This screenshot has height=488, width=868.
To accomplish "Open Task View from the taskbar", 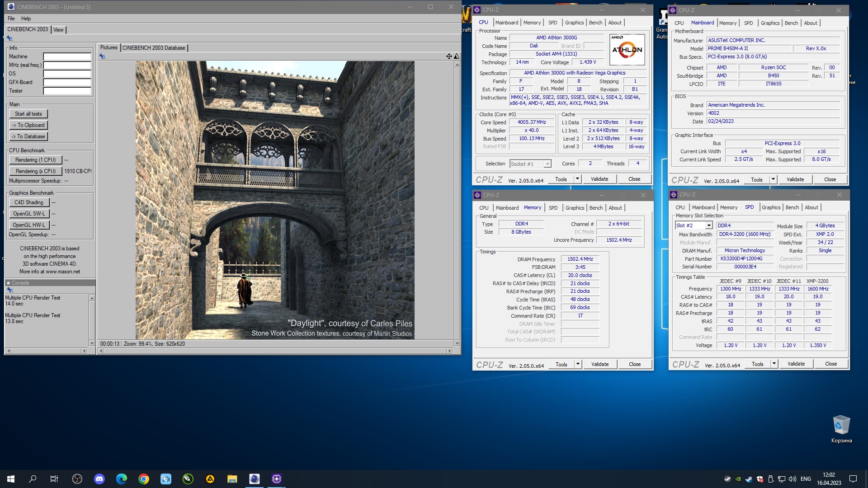I will 54,479.
